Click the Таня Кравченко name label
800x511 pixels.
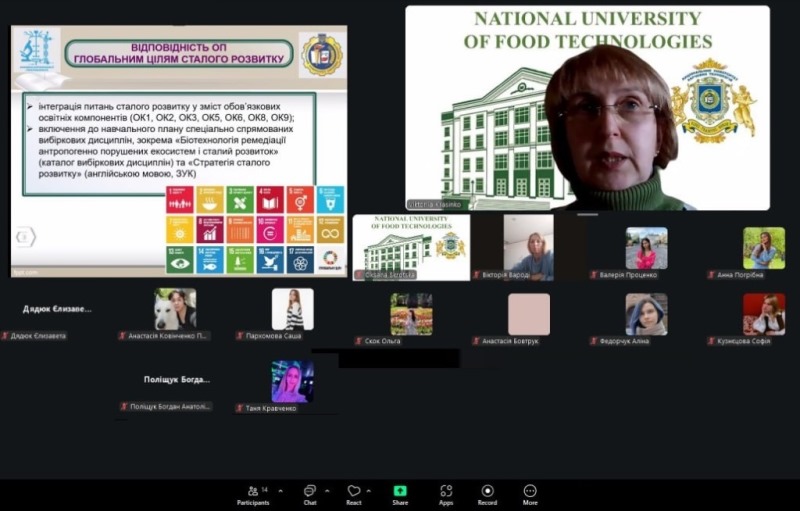click(x=270, y=408)
